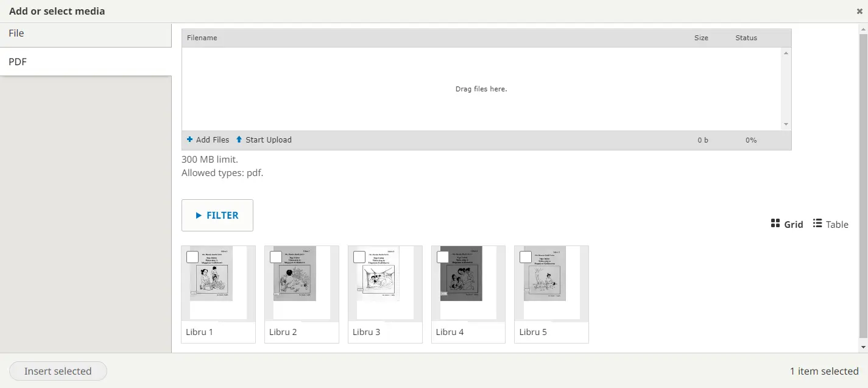Close the Add or select media dialog
This screenshot has height=388, width=868.
(859, 11)
